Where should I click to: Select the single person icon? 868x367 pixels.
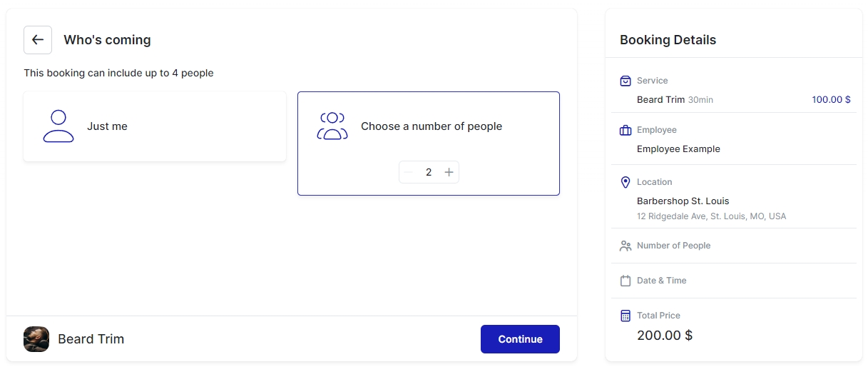58,126
